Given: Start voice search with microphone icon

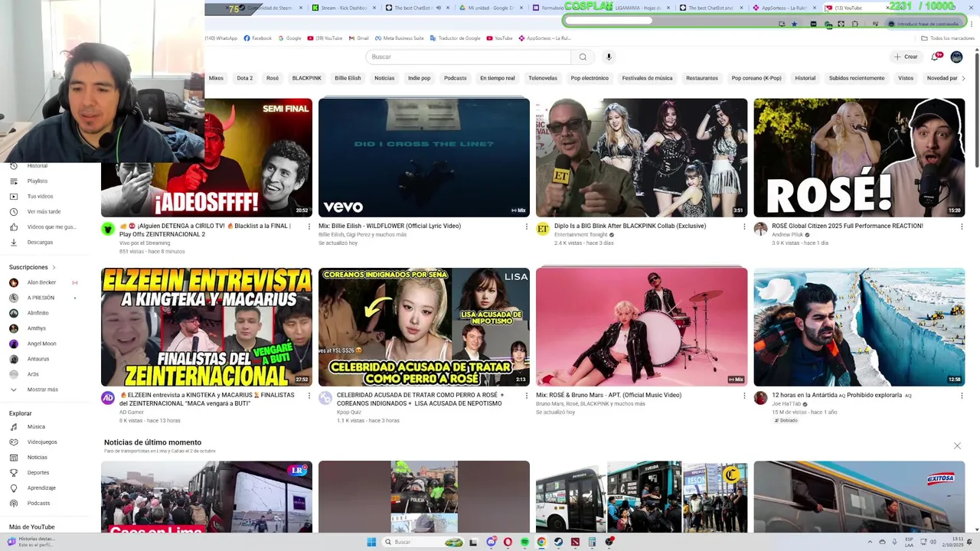Looking at the screenshot, I should point(609,57).
